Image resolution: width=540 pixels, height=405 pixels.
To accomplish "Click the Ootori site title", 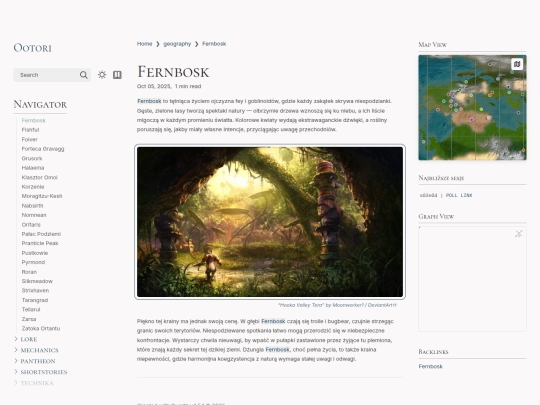I will (32, 48).
